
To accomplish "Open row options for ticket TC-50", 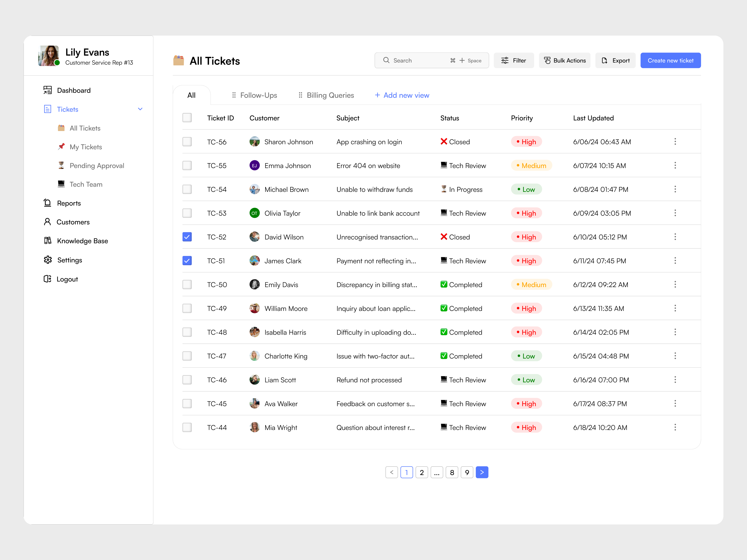I will tap(675, 284).
